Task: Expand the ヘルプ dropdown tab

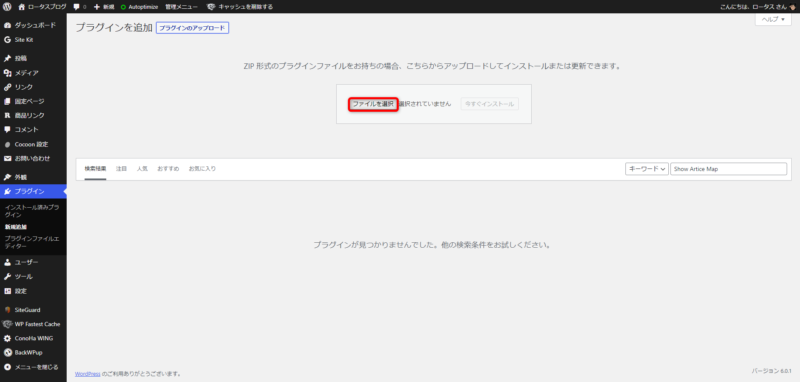Action: pos(773,19)
